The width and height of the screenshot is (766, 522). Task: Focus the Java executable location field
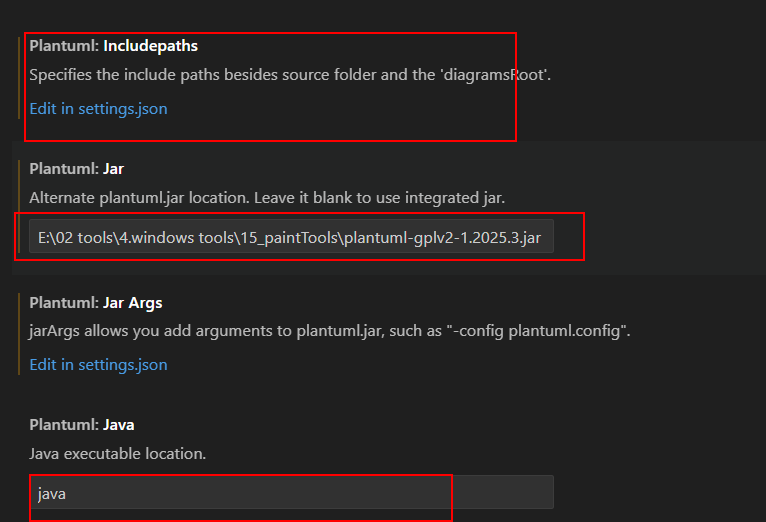pyautogui.click(x=291, y=492)
